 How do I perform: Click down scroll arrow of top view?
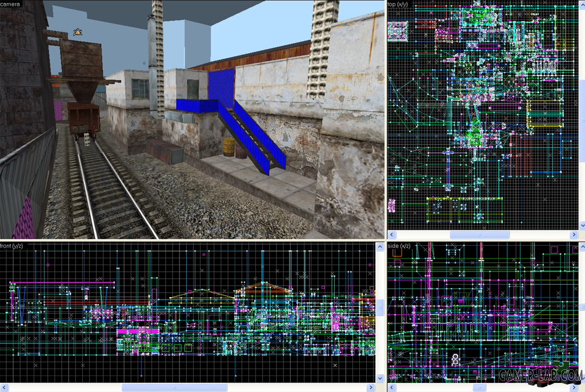[582, 225]
